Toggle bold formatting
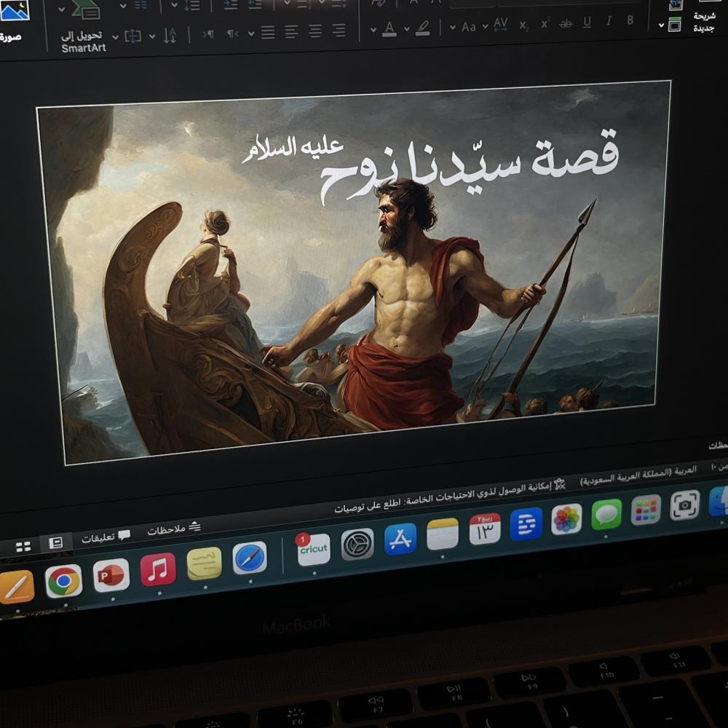 click(x=630, y=20)
